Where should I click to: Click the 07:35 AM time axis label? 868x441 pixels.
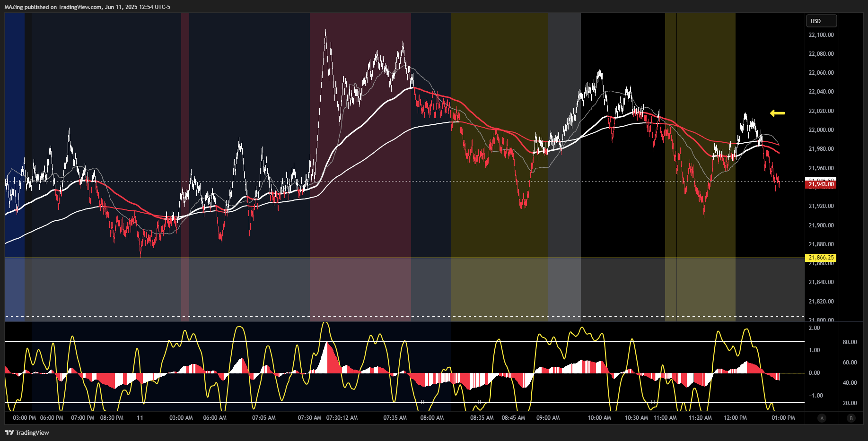395,418
